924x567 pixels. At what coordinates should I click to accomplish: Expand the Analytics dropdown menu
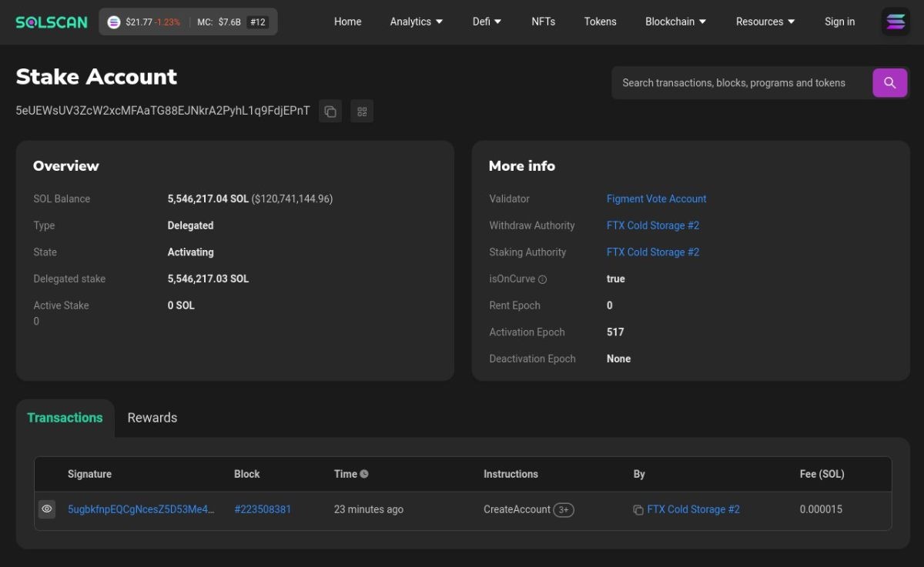click(417, 22)
